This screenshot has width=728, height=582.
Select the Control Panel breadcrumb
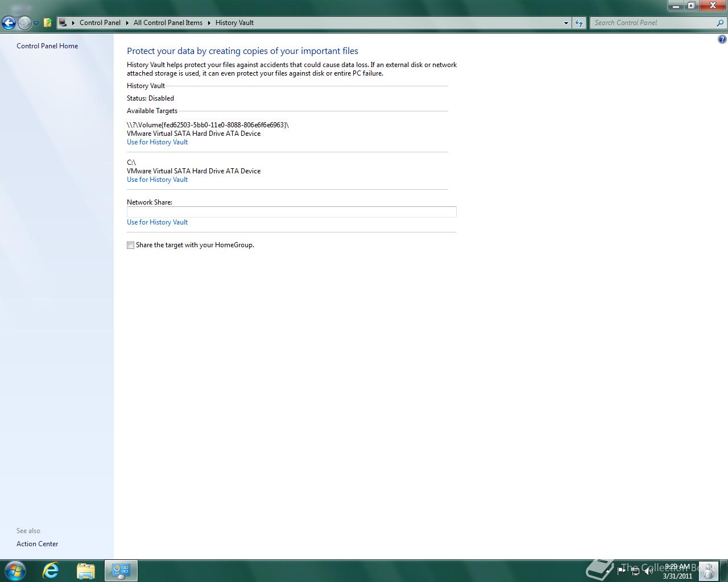click(100, 23)
